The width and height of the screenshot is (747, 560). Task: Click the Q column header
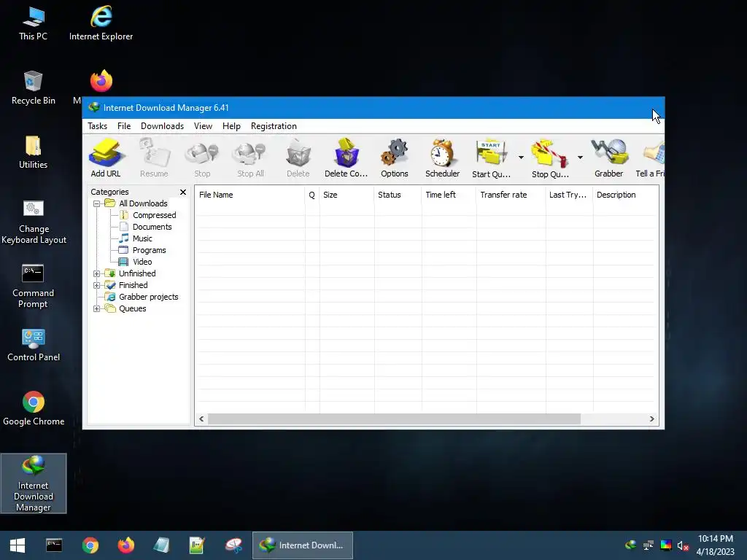(312, 195)
